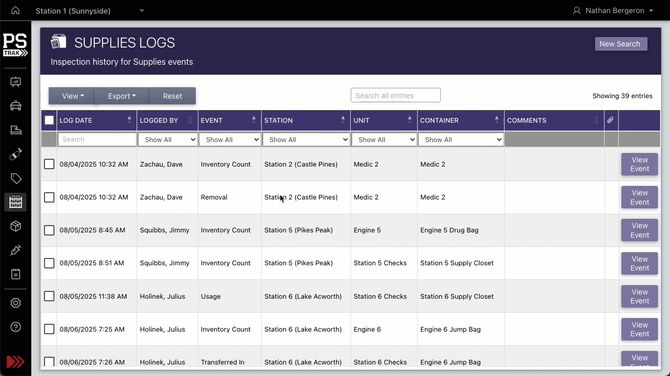Open the tag sidebar icon
Viewport: 670px width, 376px height.
click(16, 178)
